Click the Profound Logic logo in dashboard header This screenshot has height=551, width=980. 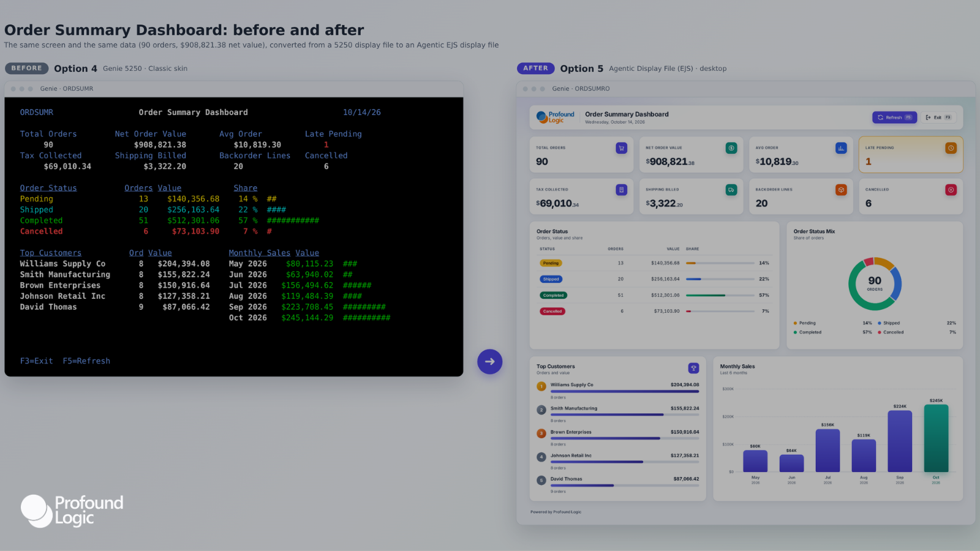(x=556, y=117)
